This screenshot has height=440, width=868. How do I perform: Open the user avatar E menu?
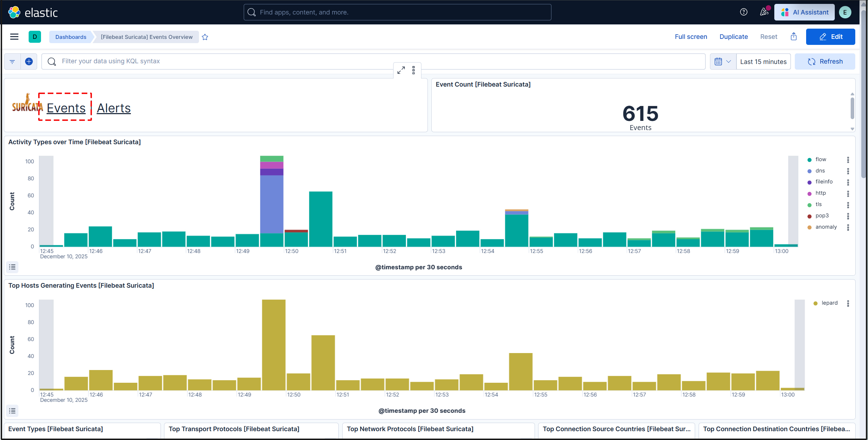click(x=845, y=12)
